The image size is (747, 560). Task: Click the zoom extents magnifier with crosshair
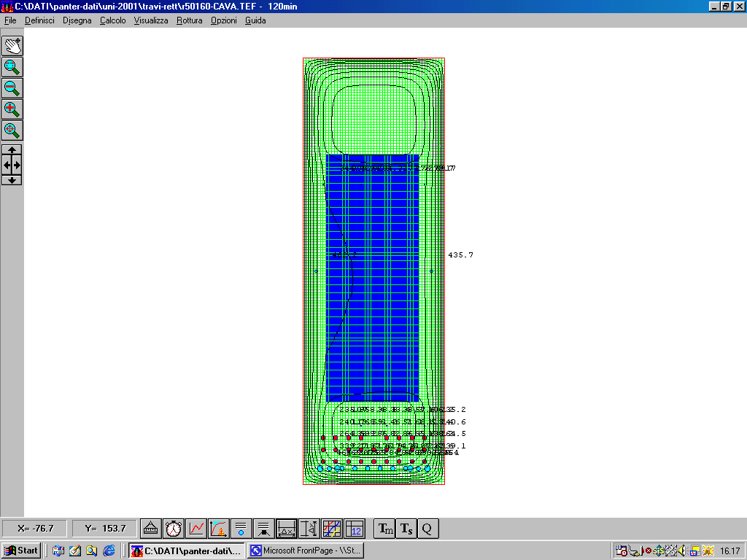[12, 131]
